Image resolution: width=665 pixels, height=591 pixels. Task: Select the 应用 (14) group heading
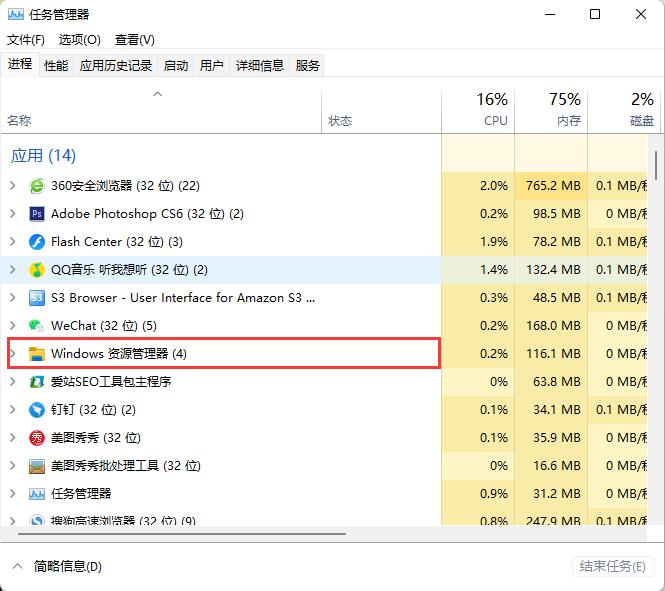point(43,156)
